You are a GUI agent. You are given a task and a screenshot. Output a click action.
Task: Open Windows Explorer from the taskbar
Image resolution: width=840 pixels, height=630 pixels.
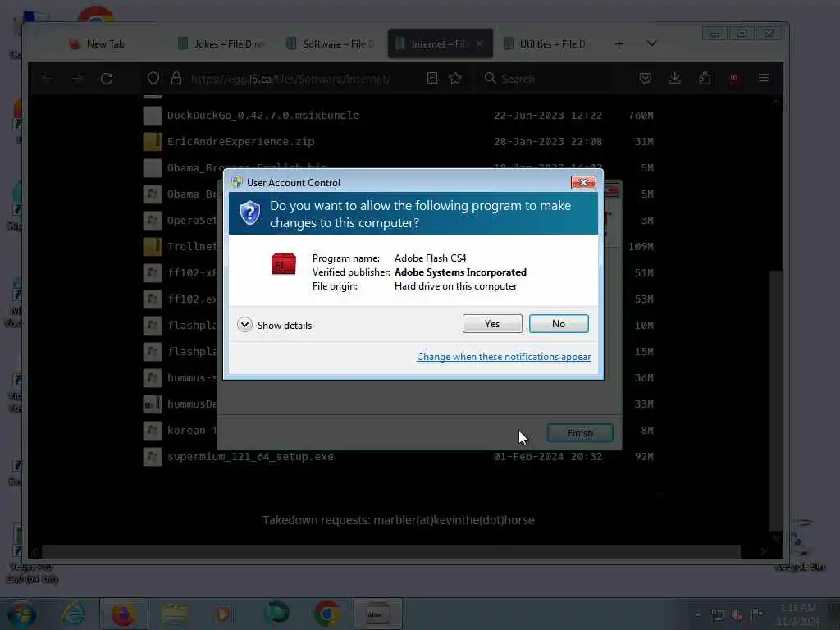[x=174, y=614]
